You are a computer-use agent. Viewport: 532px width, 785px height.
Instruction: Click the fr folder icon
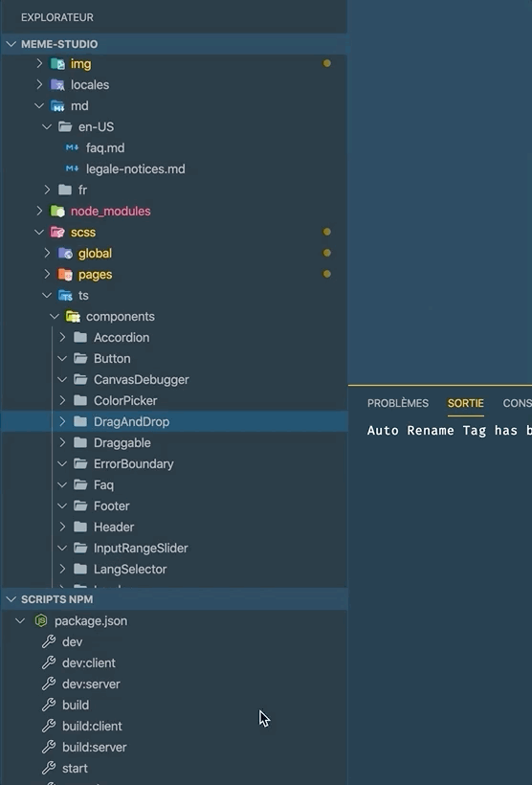(65, 190)
